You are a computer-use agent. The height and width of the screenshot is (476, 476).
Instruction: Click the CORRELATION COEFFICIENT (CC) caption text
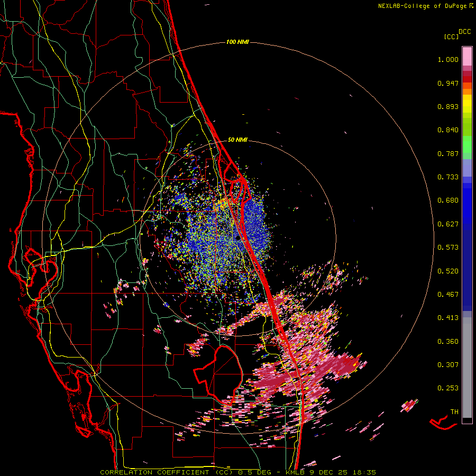(x=167, y=472)
